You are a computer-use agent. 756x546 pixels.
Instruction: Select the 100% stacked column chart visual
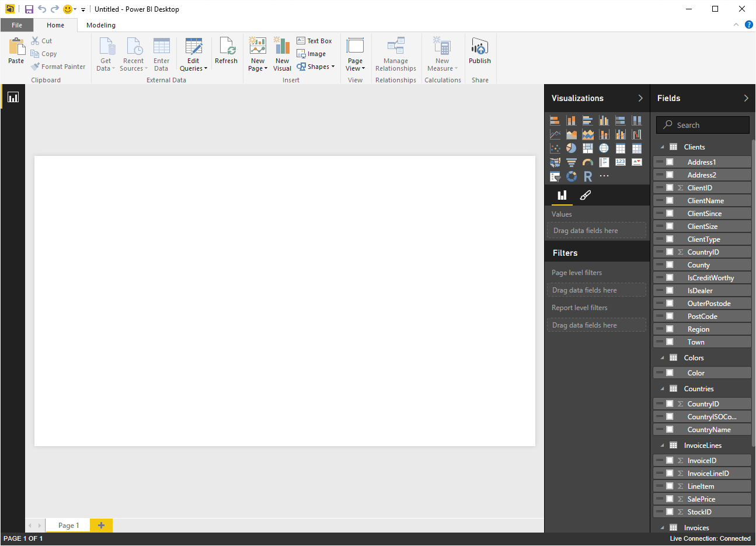coord(637,120)
